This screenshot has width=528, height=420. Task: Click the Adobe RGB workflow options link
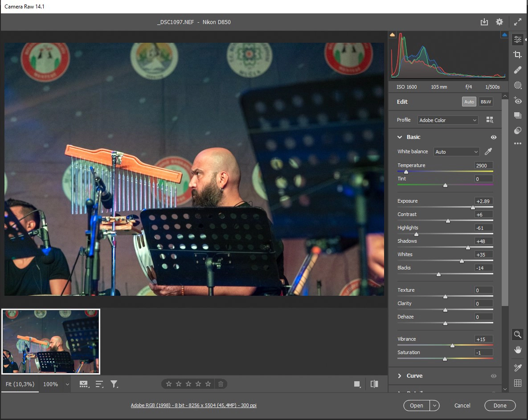[x=193, y=405]
